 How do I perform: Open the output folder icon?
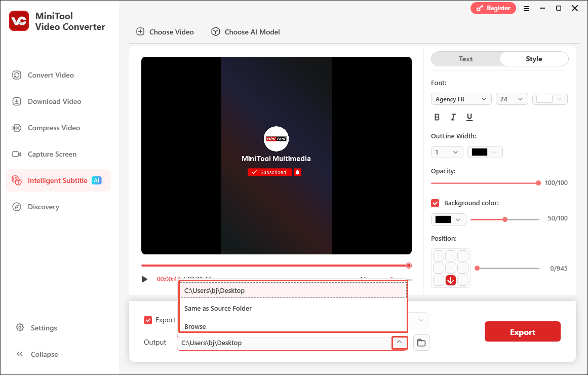(421, 343)
